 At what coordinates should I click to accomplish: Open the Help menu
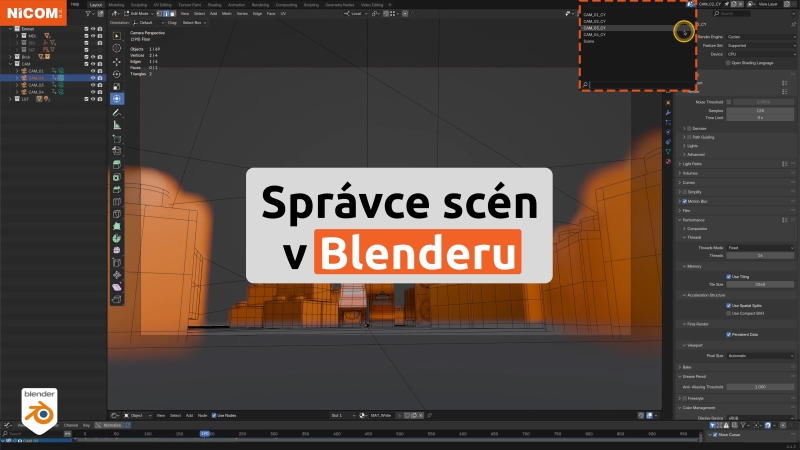75,5
